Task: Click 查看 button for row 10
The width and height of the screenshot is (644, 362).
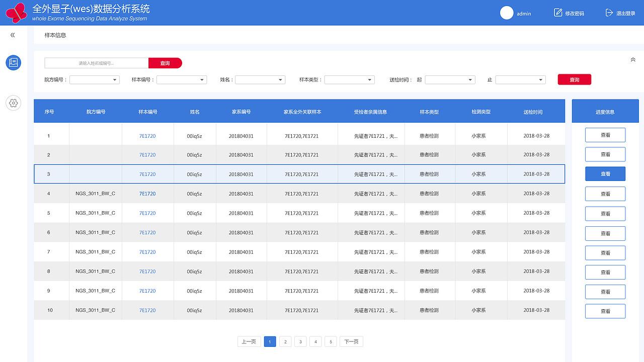Action: point(605,311)
